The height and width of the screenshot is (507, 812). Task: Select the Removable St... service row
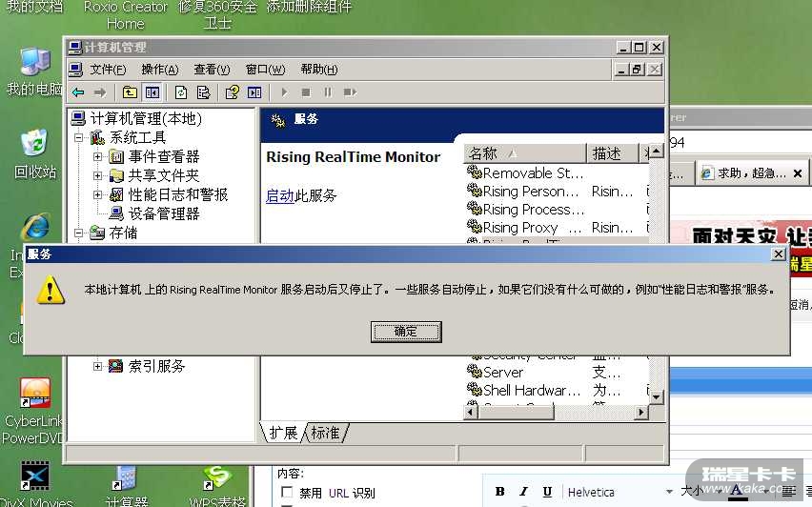click(533, 172)
